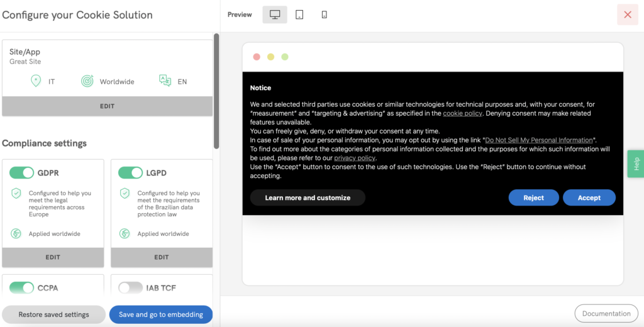The height and width of the screenshot is (327, 644).
Task: Click the shield icon in GDPR card
Action: coord(16,193)
